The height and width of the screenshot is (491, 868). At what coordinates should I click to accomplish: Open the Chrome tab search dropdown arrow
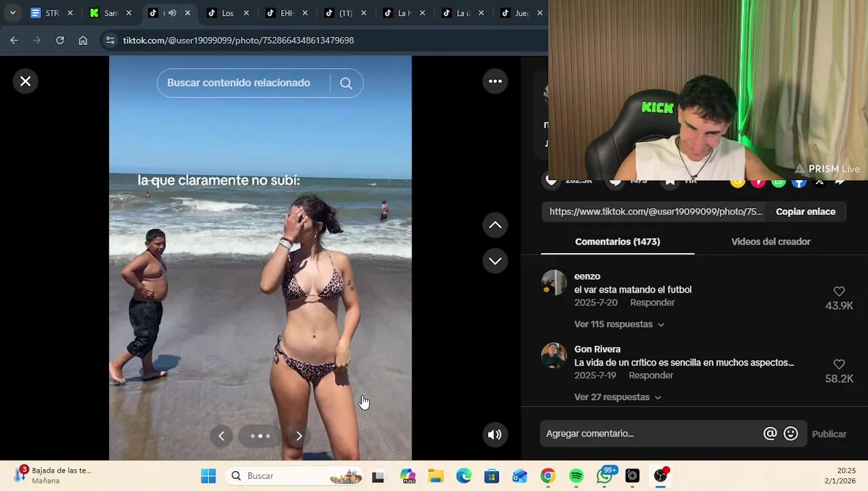click(12, 13)
